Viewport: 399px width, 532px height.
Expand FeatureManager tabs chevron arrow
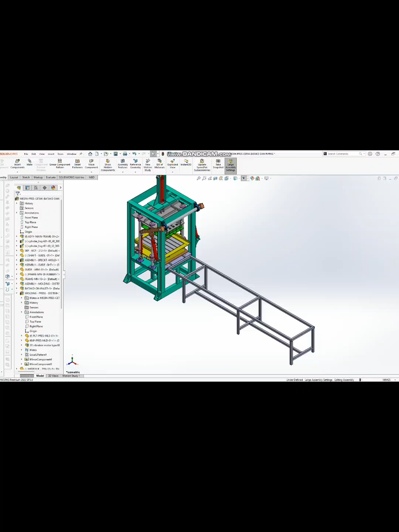(60, 188)
